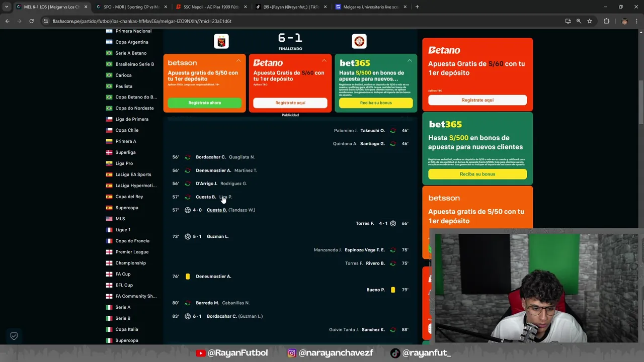
Task: Open the browser zoom magnifier icon
Action: 579,21
